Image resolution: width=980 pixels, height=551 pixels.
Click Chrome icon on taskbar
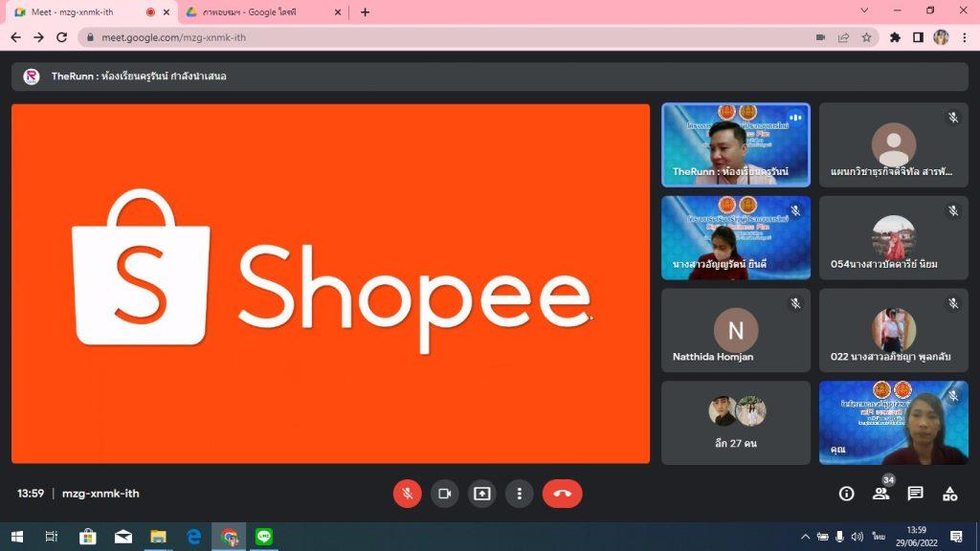point(229,537)
